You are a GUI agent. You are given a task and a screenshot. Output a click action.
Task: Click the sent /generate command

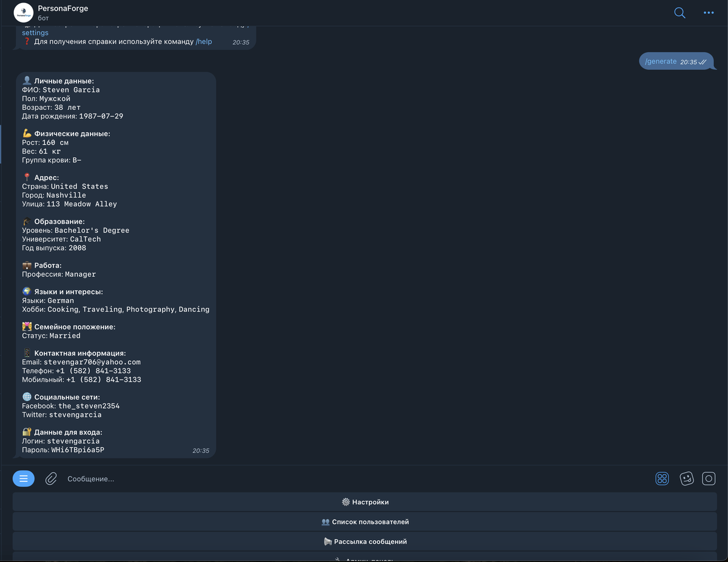(661, 62)
